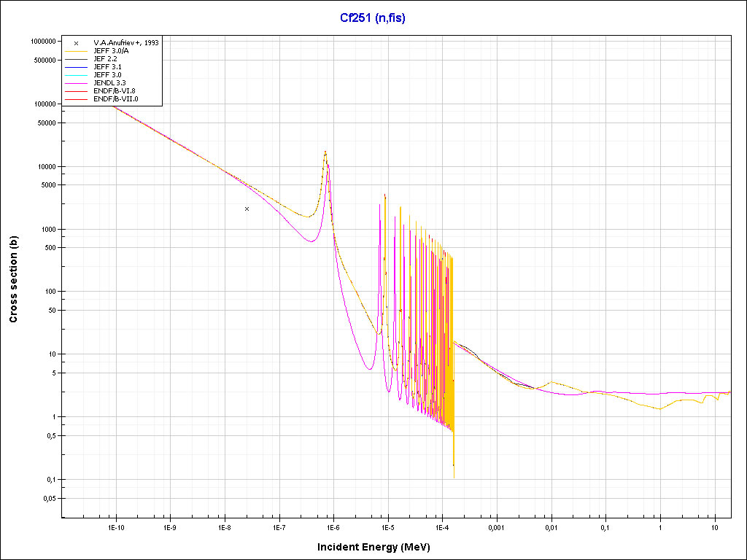Click the 0,05 tick label on y-axis
The image size is (747, 560).
[x=48, y=499]
